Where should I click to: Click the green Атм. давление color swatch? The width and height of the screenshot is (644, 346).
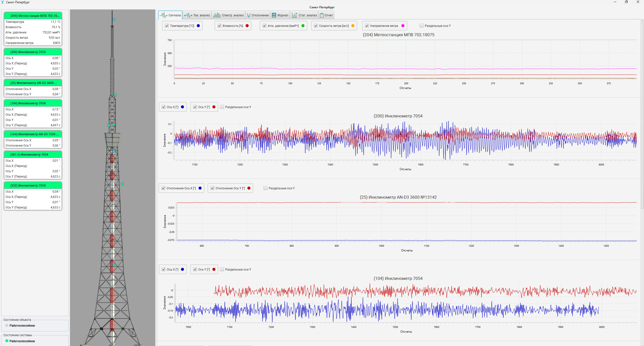coord(303,26)
